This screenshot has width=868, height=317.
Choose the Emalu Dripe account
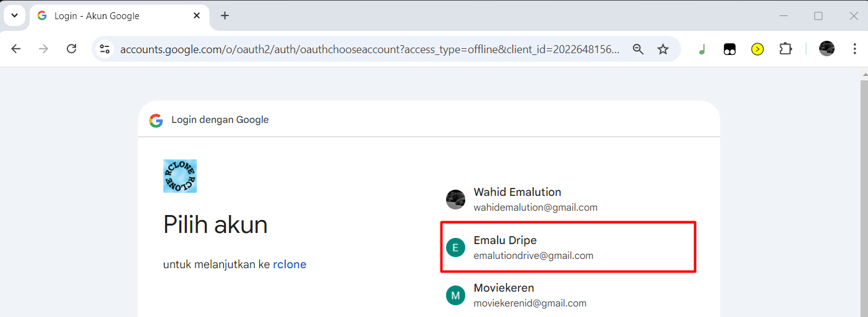point(568,247)
